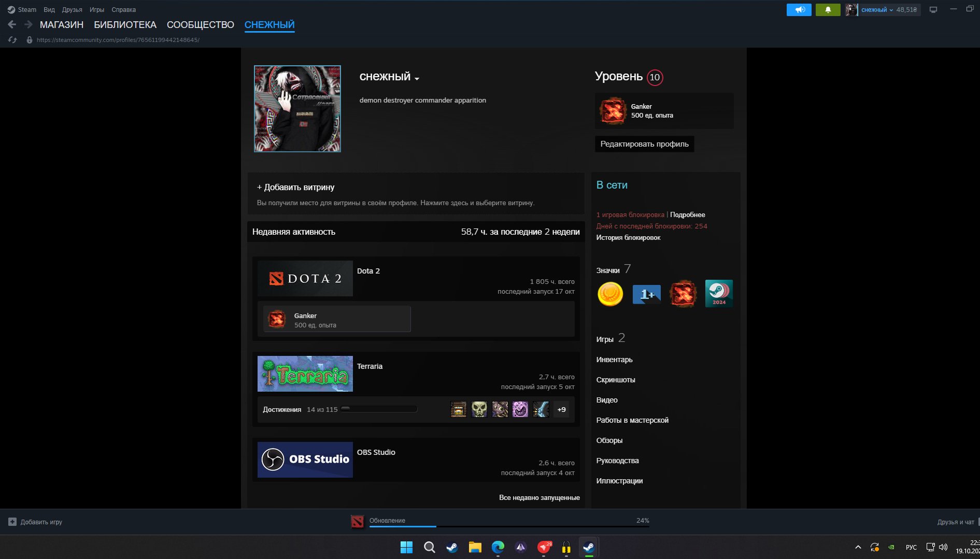Open the Библиотека tab

click(125, 24)
